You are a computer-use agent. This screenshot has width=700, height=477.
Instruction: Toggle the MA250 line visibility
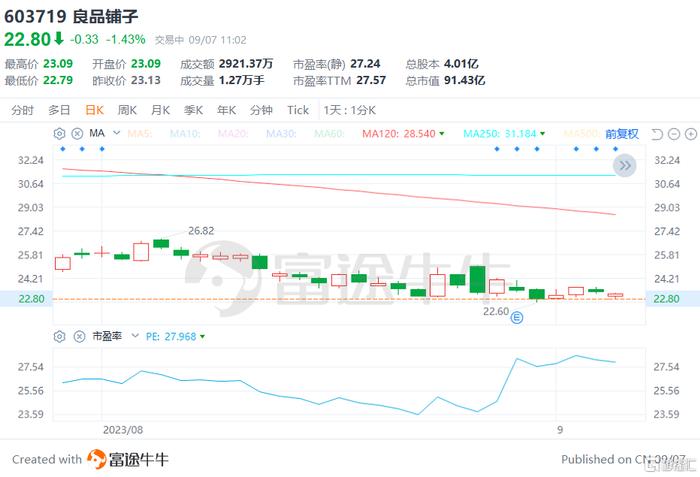(x=500, y=134)
